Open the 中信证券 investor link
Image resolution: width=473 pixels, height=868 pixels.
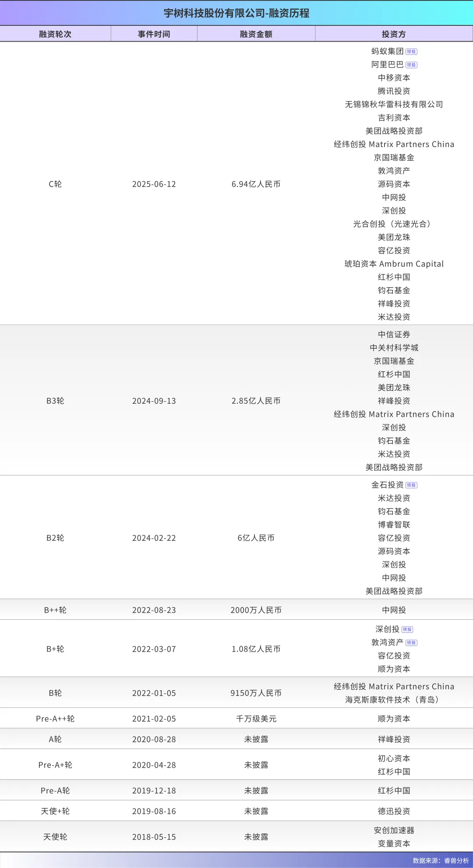coord(394,335)
